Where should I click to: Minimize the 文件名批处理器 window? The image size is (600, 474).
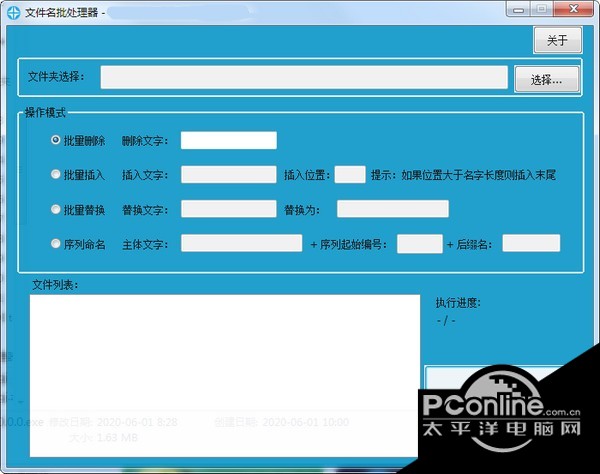click(518, 9)
